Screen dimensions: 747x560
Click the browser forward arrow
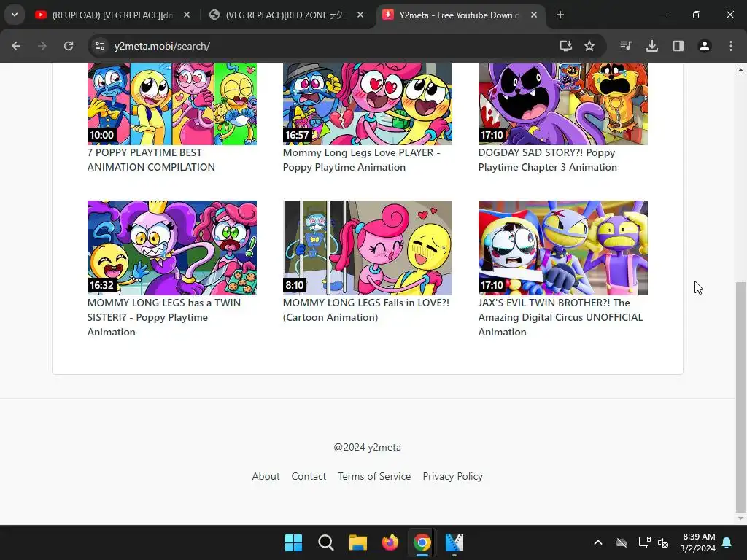42,46
